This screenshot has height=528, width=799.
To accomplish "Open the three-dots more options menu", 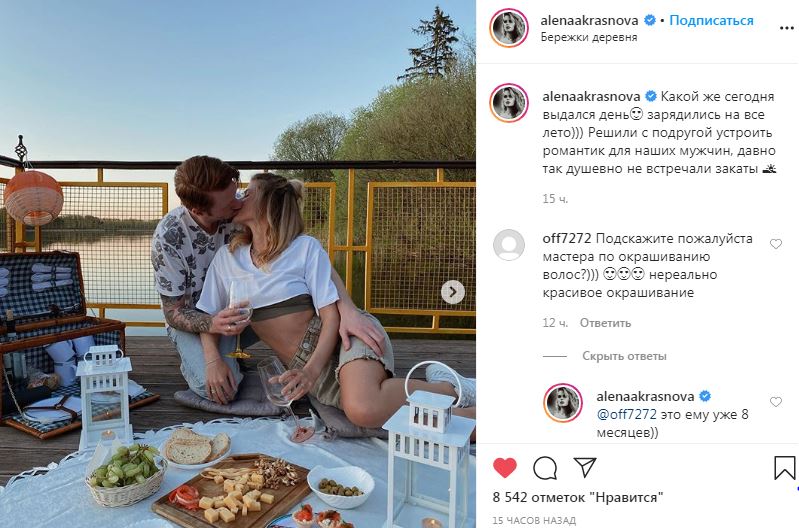I will tap(786, 28).
